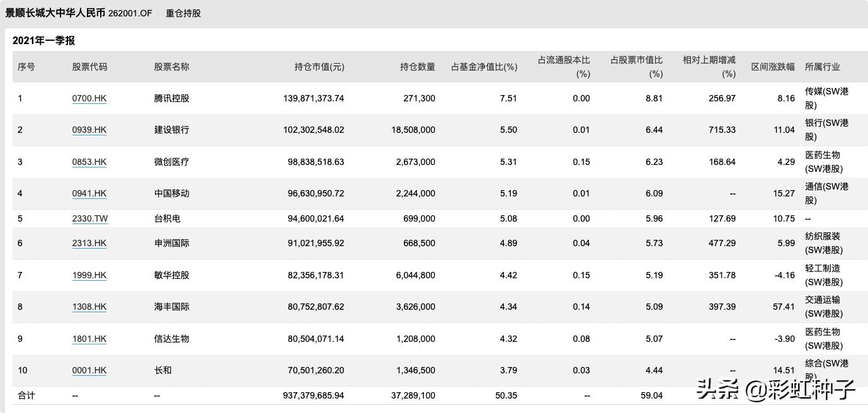Open the 0941.HK link for 中国移动
The width and height of the screenshot is (868, 413).
pos(89,193)
